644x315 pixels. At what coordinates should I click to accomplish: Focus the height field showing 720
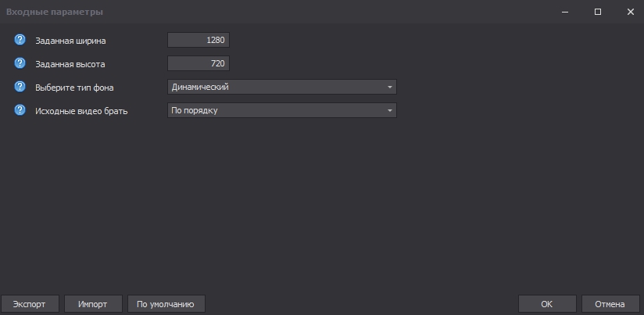199,63
